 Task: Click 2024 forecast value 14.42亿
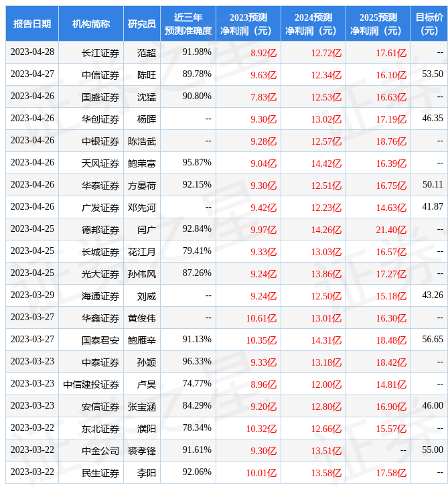(326, 163)
